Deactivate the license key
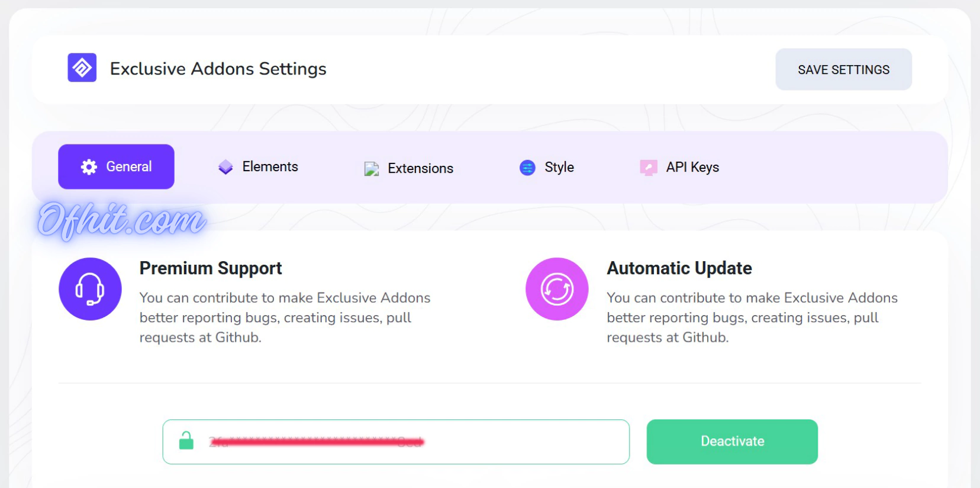 click(x=732, y=442)
